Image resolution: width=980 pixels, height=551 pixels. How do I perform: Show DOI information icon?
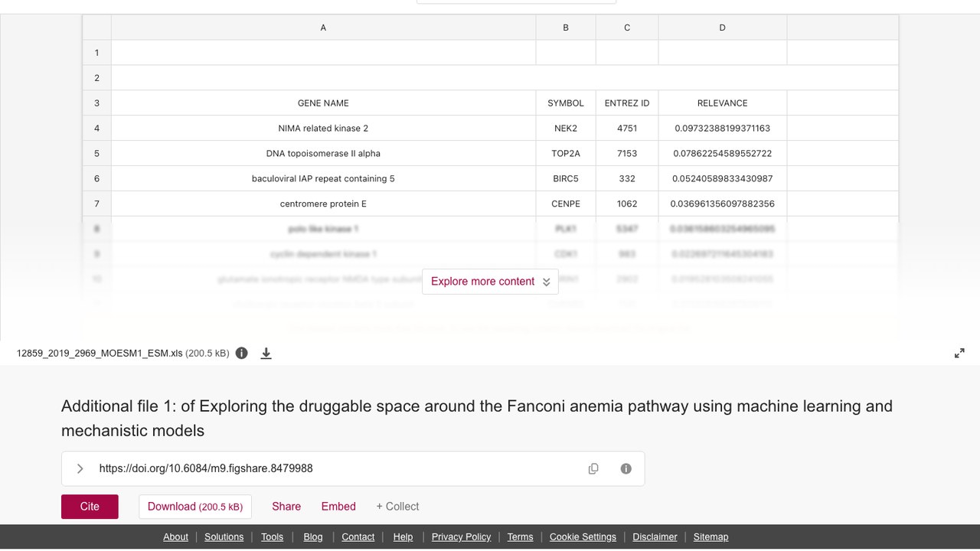pyautogui.click(x=626, y=468)
